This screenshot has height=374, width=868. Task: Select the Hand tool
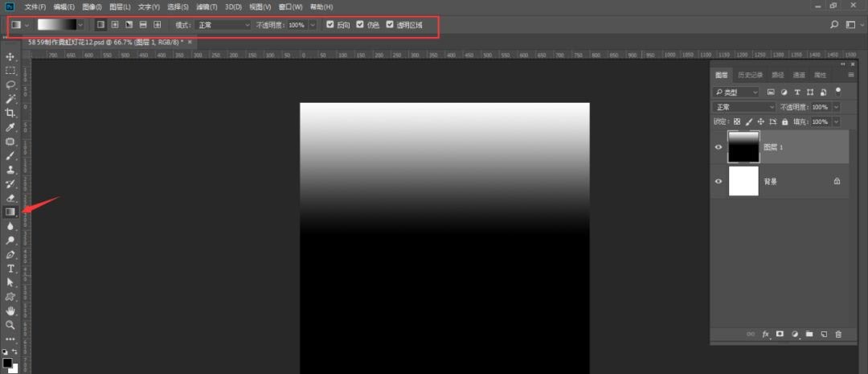[10, 310]
